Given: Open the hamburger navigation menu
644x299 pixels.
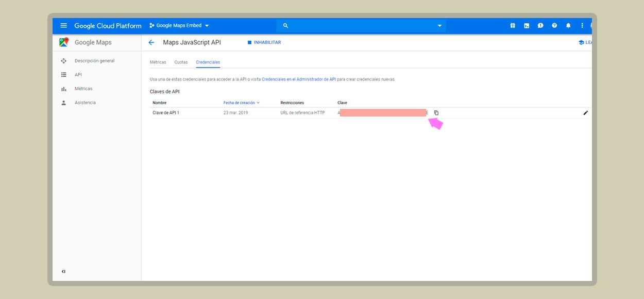Looking at the screenshot, I should 63,26.
